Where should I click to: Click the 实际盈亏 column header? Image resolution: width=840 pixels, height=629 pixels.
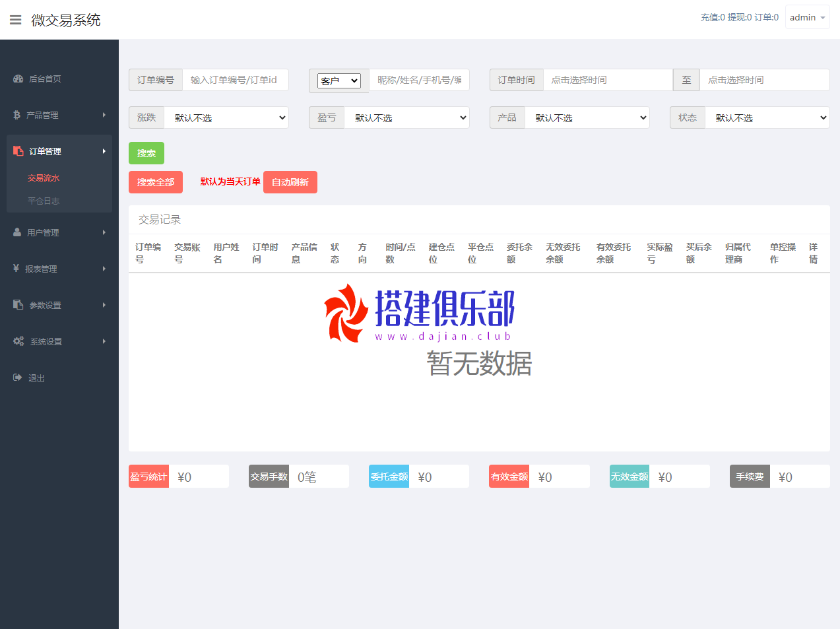[x=660, y=253]
